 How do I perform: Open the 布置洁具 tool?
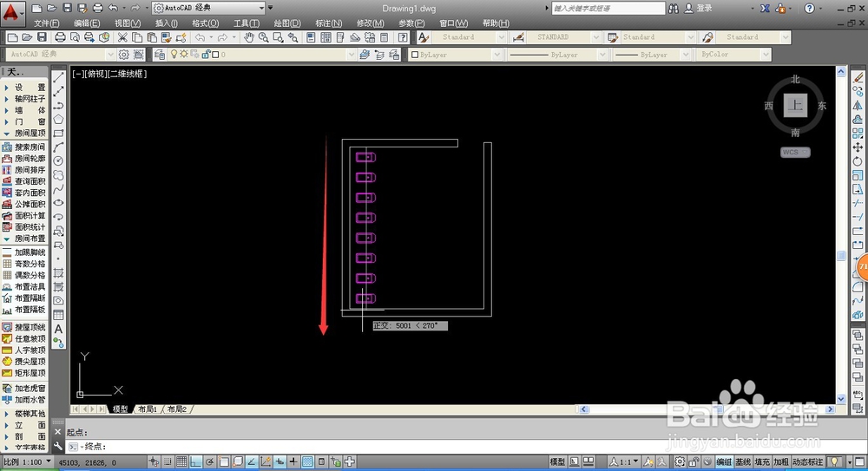[23, 287]
